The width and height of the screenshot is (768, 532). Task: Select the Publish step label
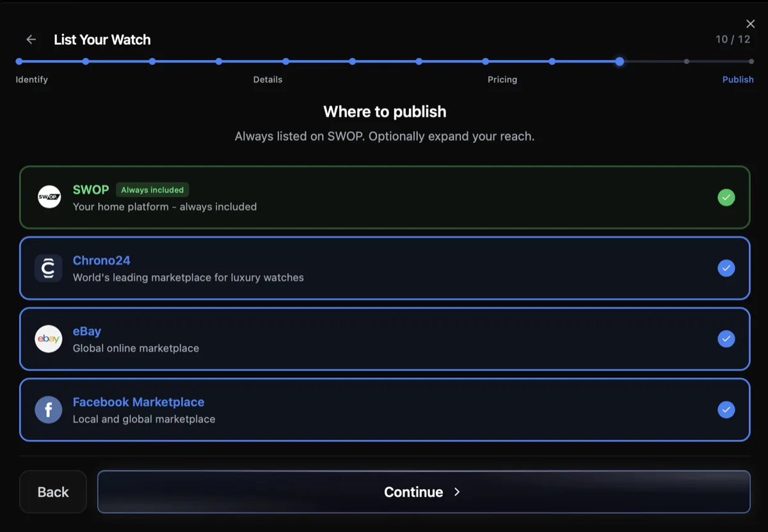738,80
